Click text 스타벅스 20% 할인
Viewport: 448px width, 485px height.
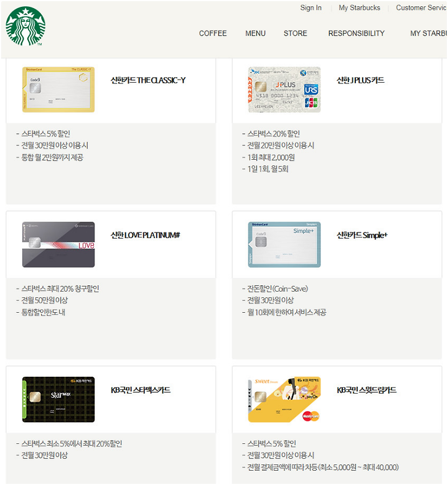pos(273,134)
